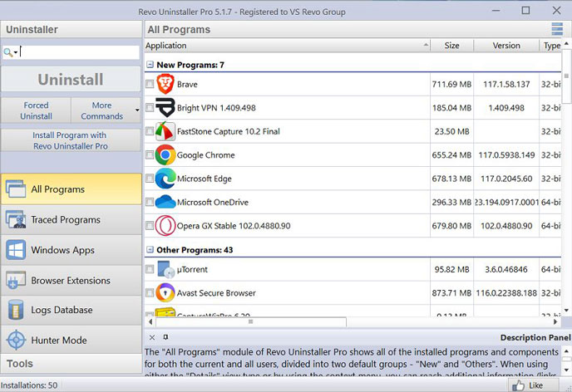Click the 711.69 MB size cell
The image size is (572, 392).
pos(451,84)
